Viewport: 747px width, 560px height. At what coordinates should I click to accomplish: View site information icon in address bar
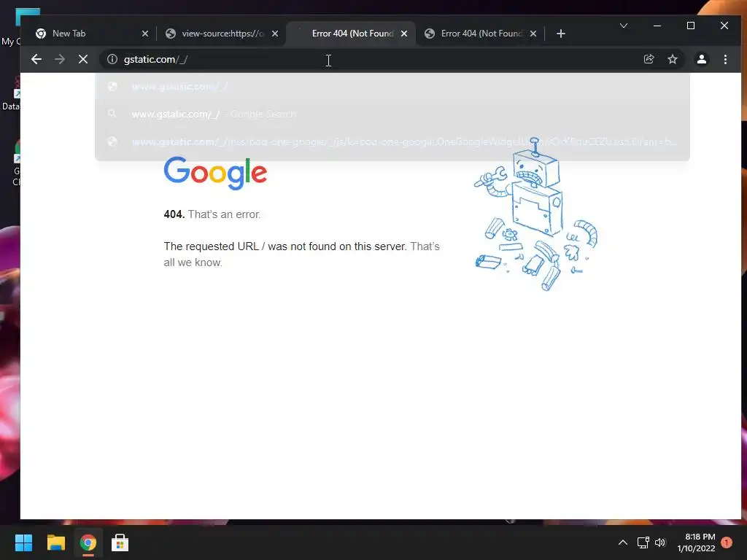tap(112, 59)
